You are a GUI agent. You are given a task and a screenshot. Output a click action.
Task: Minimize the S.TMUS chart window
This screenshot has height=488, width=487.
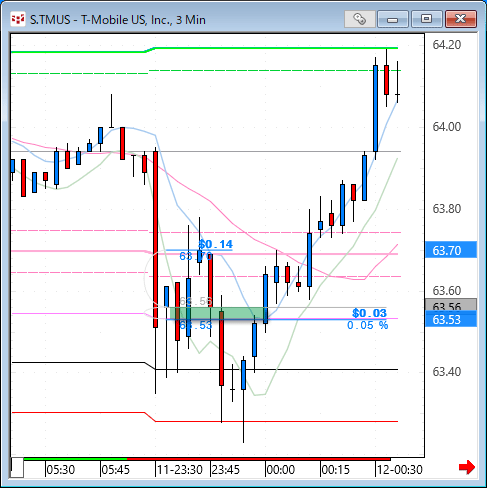[393, 19]
